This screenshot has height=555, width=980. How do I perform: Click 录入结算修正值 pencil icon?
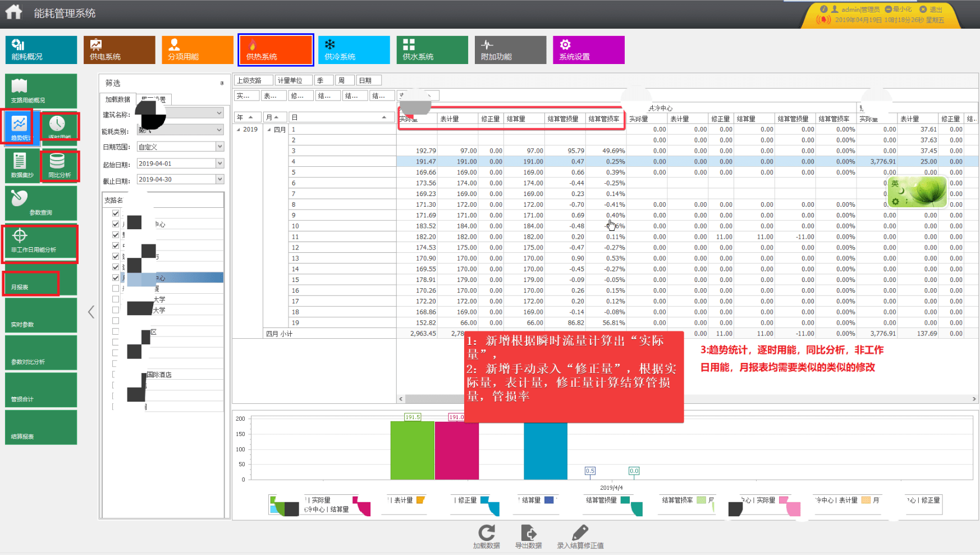[580, 536]
